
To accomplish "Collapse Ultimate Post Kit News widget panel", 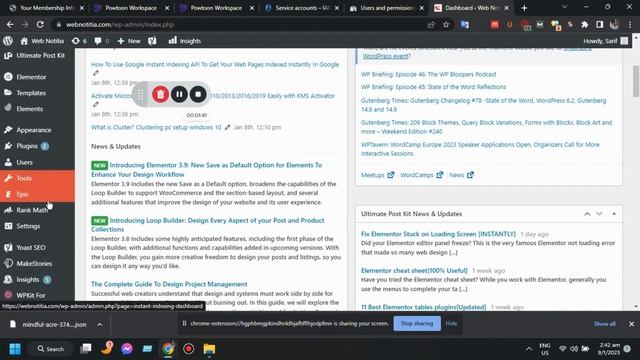I will coord(614,214).
